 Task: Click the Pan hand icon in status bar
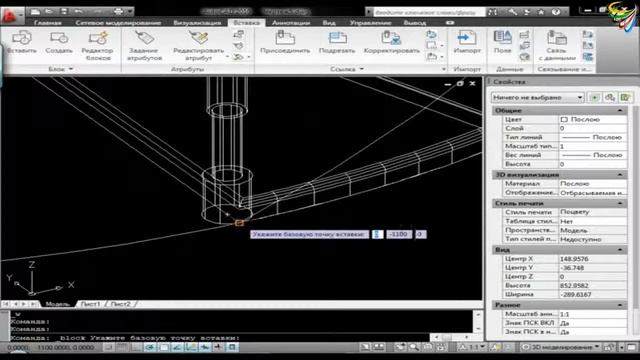pos(400,347)
